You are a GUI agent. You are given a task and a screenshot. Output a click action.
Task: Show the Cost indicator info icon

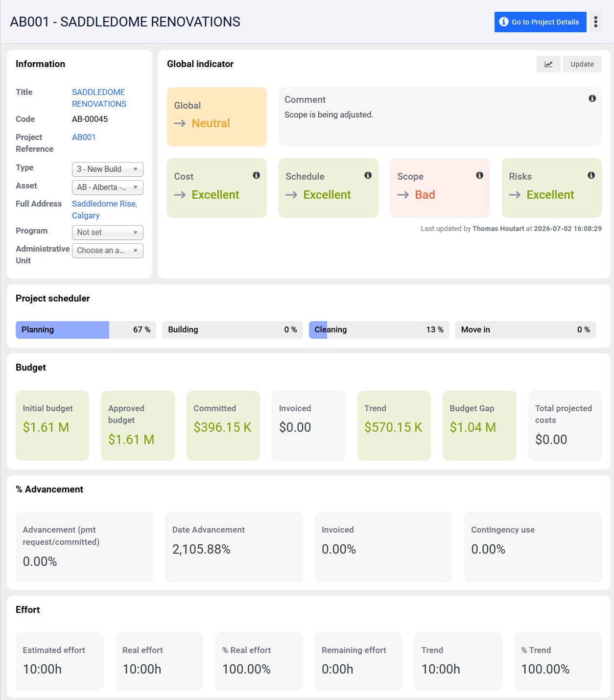[x=256, y=175]
